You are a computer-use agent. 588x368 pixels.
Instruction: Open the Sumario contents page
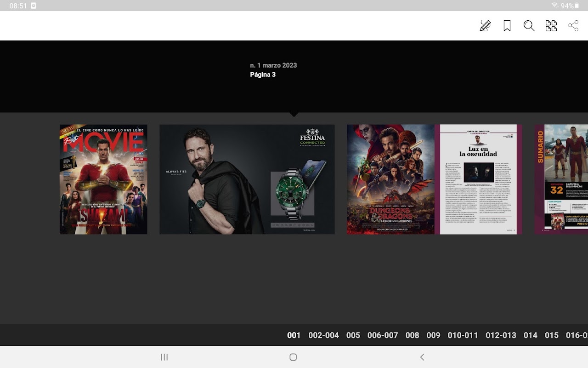[561, 179]
